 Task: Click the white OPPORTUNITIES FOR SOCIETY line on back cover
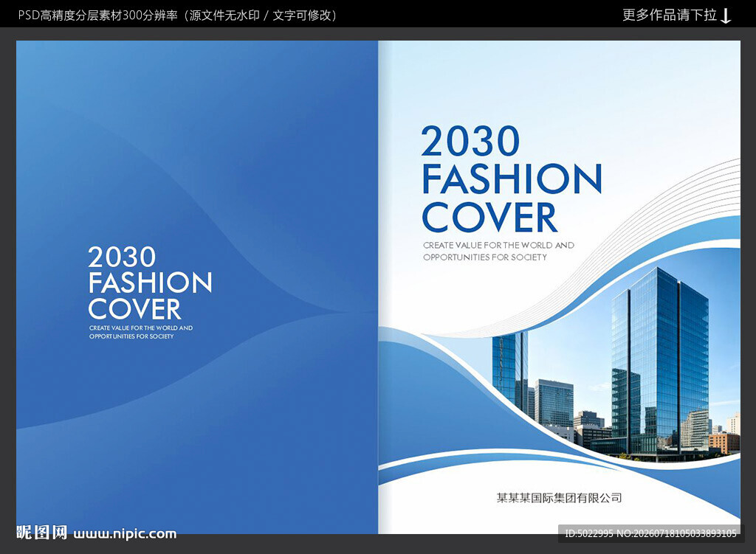click(x=131, y=336)
